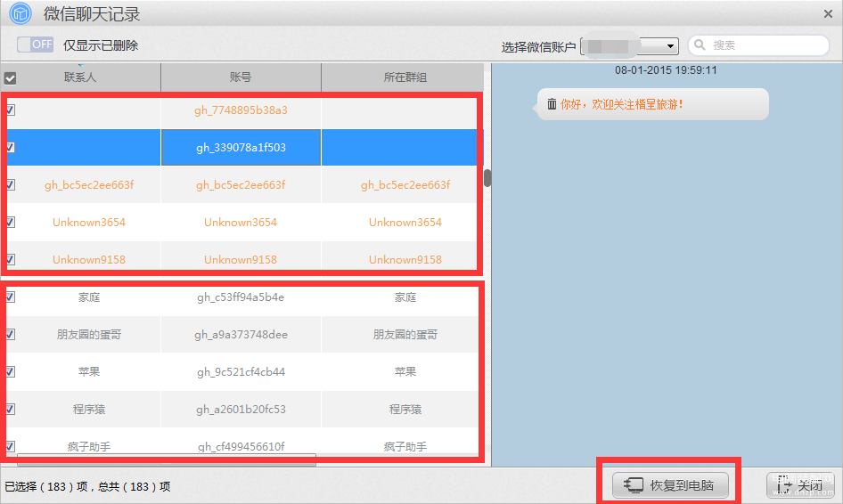Image resolution: width=843 pixels, height=504 pixels.
Task: Select Unknown9158 in 联系人 column
Action: [x=89, y=259]
